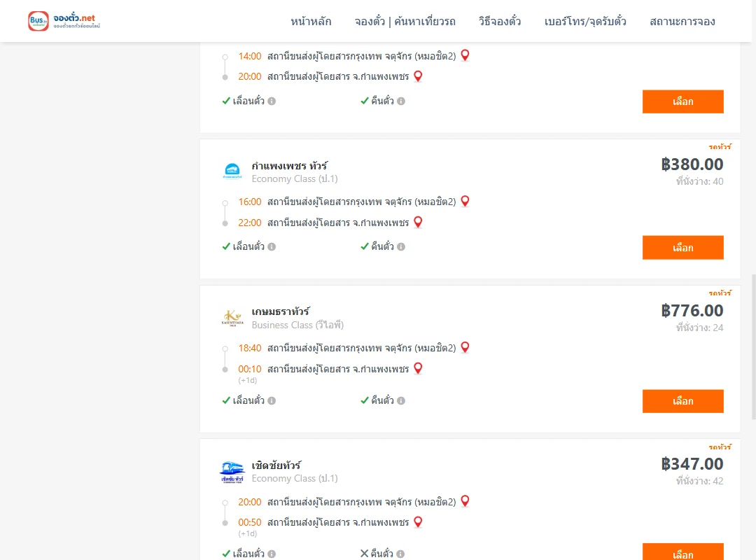The width and height of the screenshot is (756, 560).
Task: Info icon beside คืนตั๋ว on เชิดชัยทัวร์ card
Action: [400, 554]
